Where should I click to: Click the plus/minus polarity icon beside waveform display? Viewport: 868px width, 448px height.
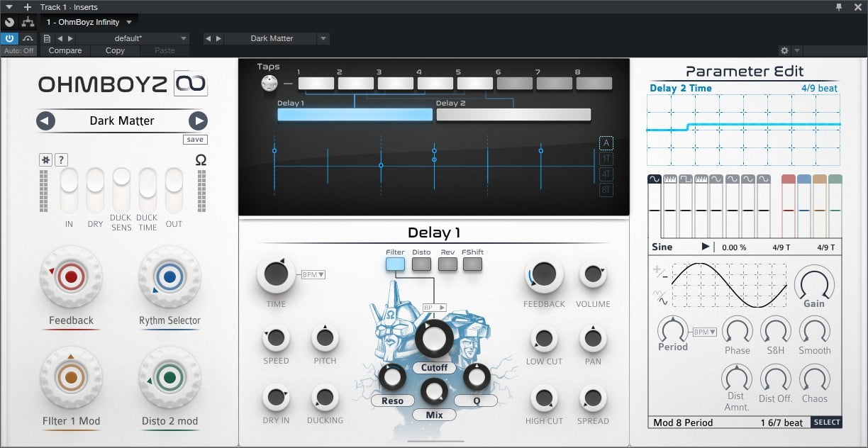[x=660, y=272]
